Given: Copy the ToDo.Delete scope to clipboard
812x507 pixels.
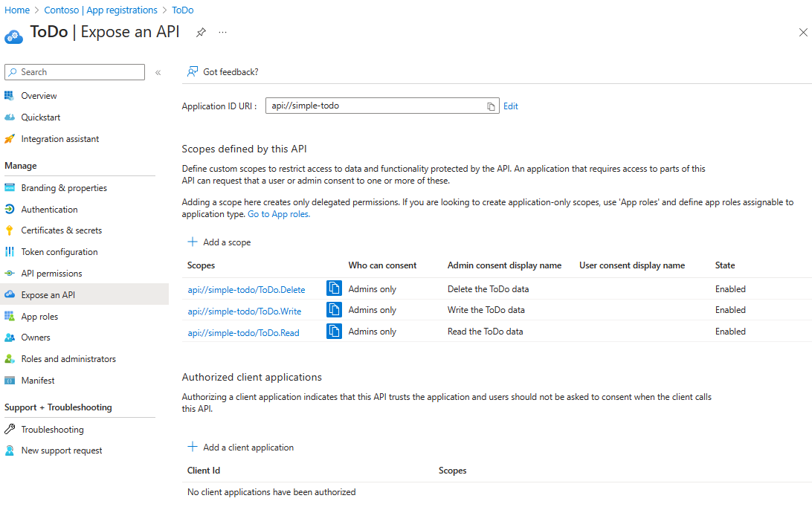Looking at the screenshot, I should coord(334,288).
